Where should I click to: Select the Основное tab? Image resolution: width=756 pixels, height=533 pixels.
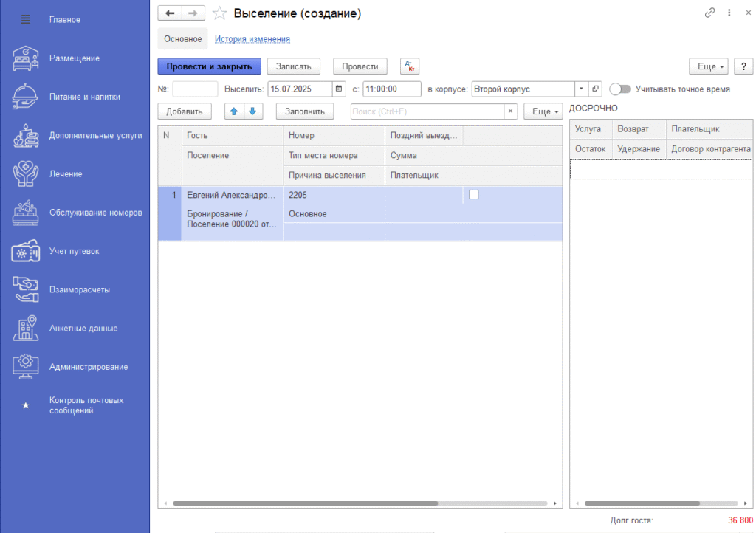click(x=182, y=39)
